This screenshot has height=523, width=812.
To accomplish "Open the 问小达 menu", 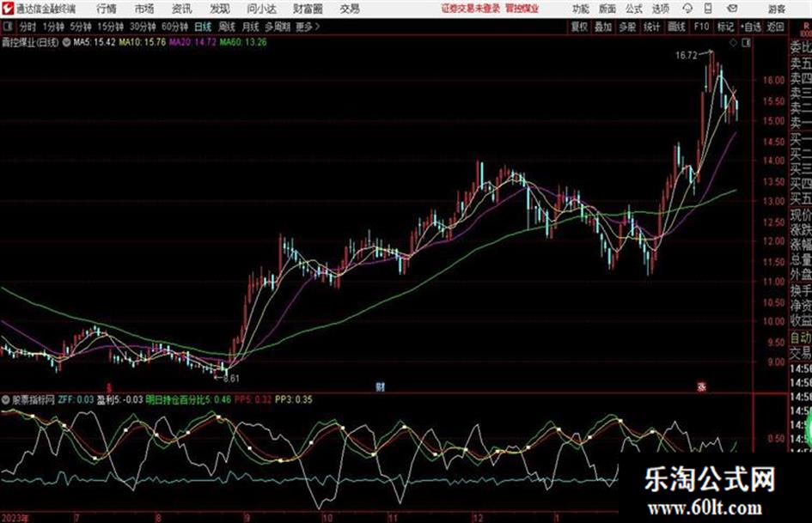I will pyautogui.click(x=262, y=9).
